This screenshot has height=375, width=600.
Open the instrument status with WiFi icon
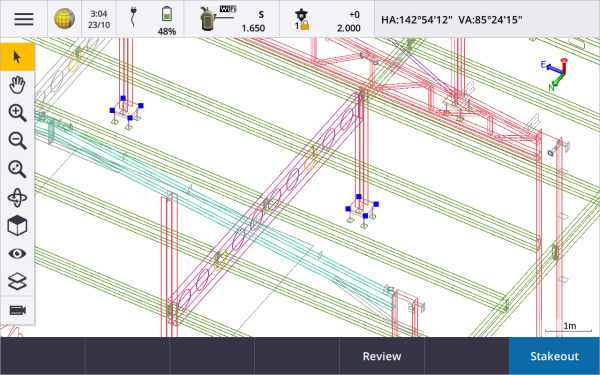(232, 19)
